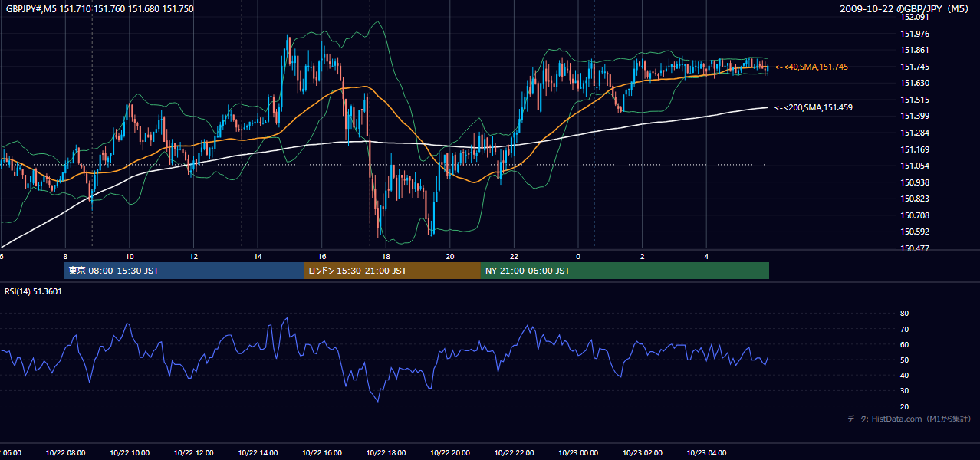Click the RSI 20 level label
The height and width of the screenshot is (460, 980).
tap(904, 407)
